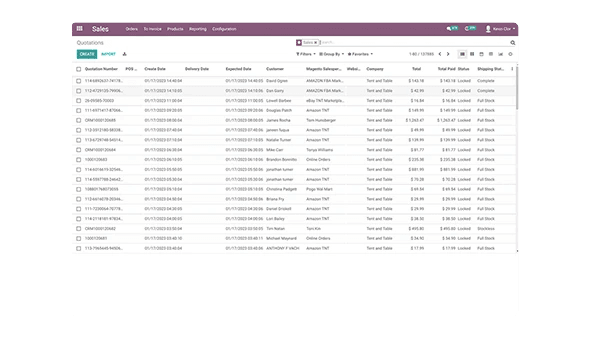
Task: Click the search magnifier icon
Action: pos(512,43)
